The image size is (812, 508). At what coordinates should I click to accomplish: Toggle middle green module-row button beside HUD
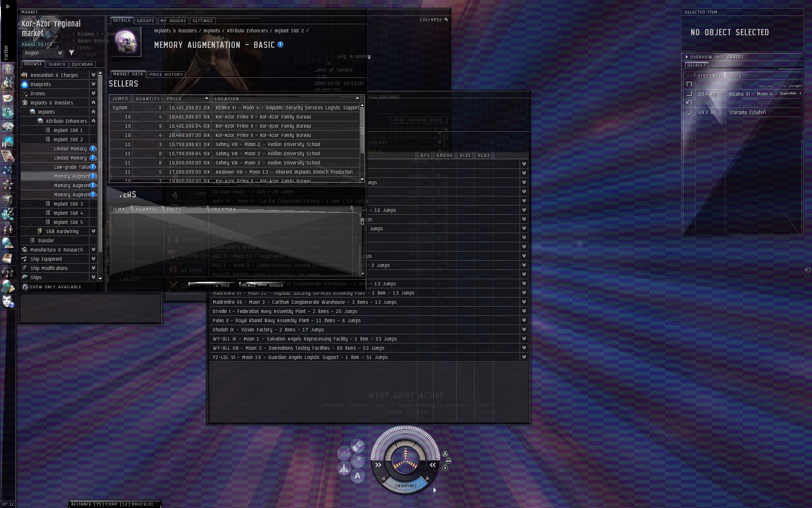pyautogui.click(x=448, y=461)
